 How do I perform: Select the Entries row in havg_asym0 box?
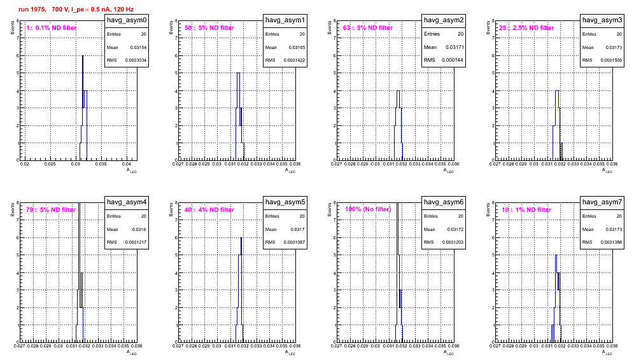click(x=127, y=34)
